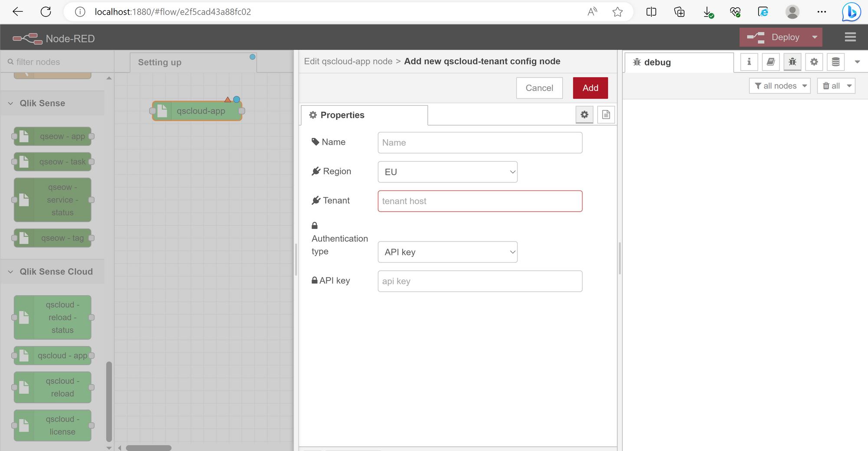Select qscloud - reload palette node
Viewport: 868px width, 451px height.
click(53, 387)
